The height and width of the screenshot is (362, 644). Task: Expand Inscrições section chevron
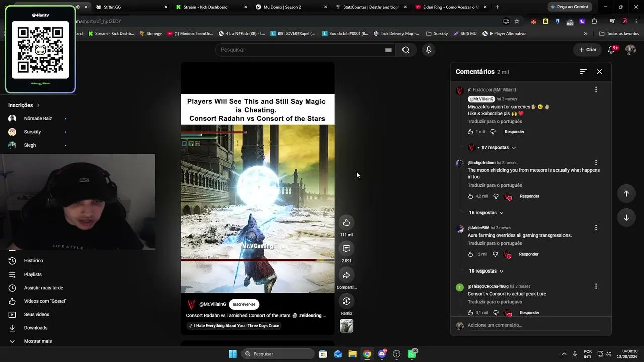(x=38, y=105)
